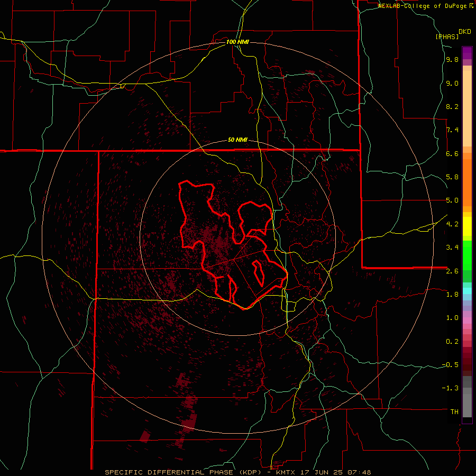
Task: Click the [PHAS] units label
Action: (447, 36)
